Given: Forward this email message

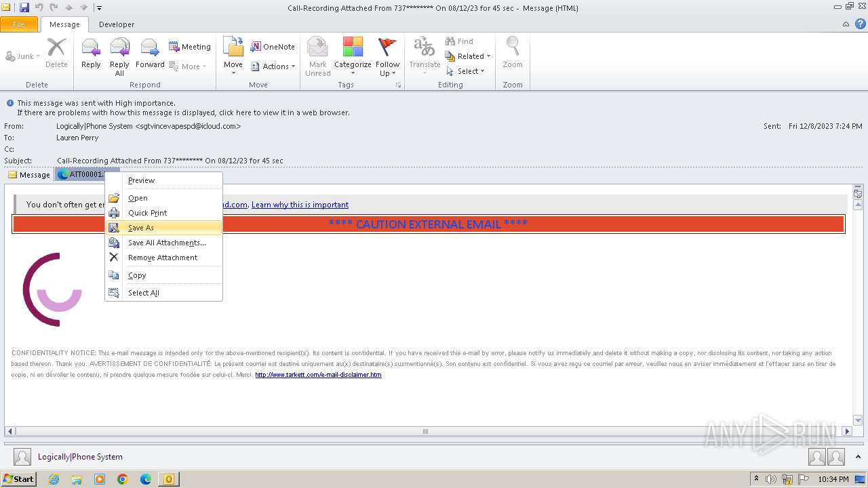Looking at the screenshot, I should 150,54.
